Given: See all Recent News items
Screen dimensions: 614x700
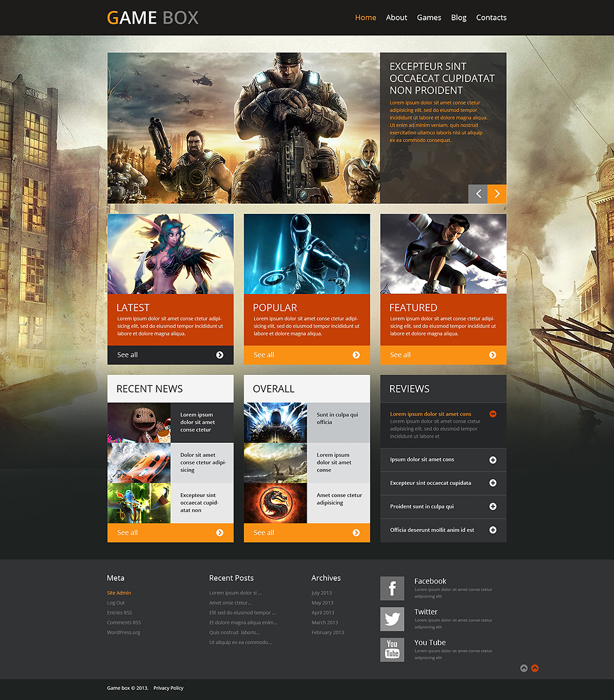Looking at the screenshot, I should (171, 533).
